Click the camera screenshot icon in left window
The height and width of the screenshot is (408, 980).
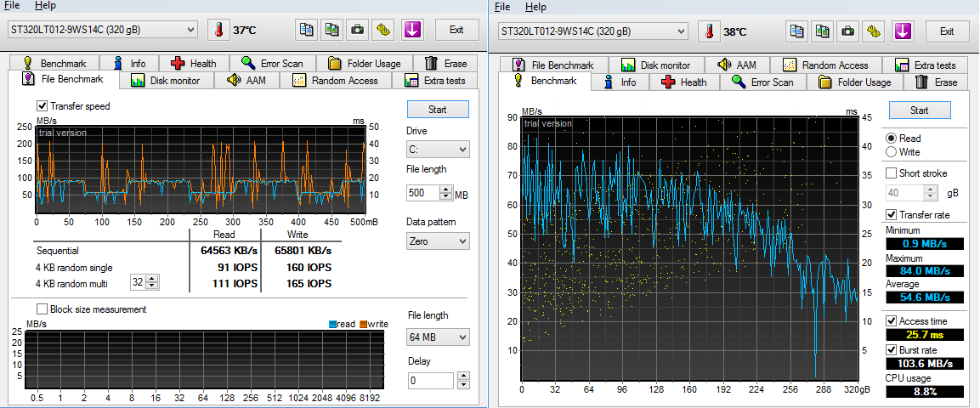[x=358, y=30]
